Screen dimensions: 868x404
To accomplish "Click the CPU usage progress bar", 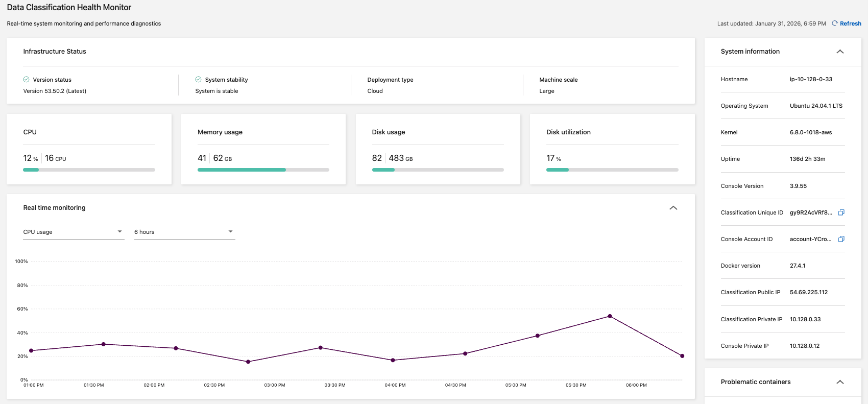I will [x=89, y=170].
